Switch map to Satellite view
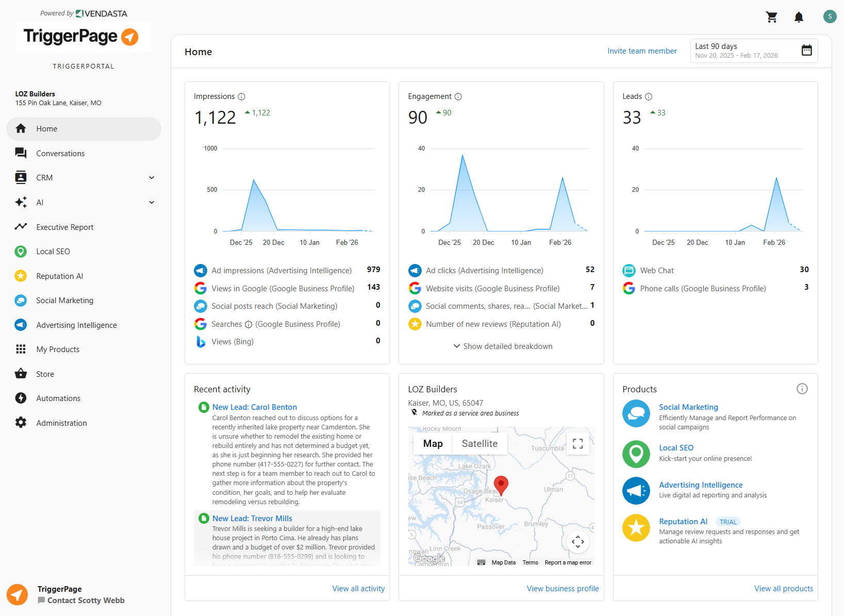 pos(479,443)
